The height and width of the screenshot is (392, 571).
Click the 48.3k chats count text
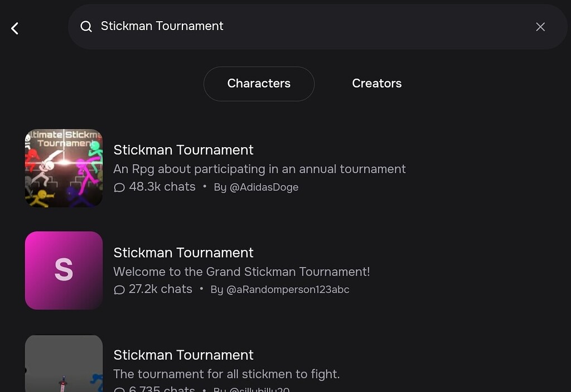pos(162,187)
